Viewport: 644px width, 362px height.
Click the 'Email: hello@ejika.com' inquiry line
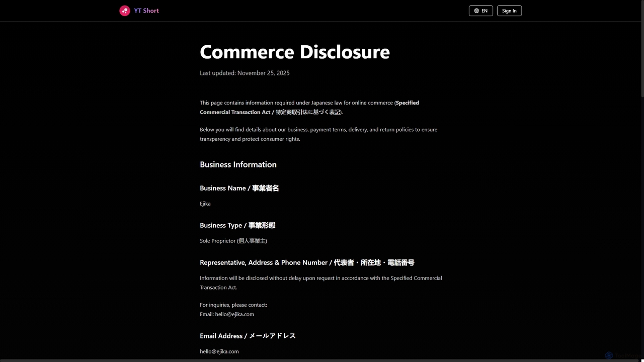(227, 314)
